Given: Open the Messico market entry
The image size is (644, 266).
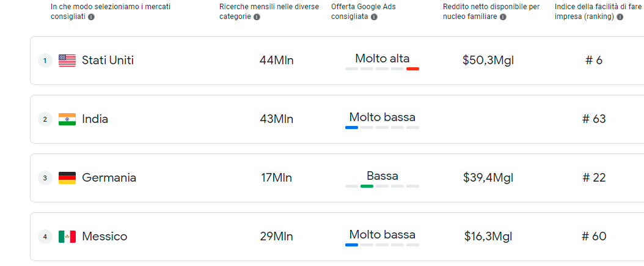Looking at the screenshot, I should (x=337, y=237).
